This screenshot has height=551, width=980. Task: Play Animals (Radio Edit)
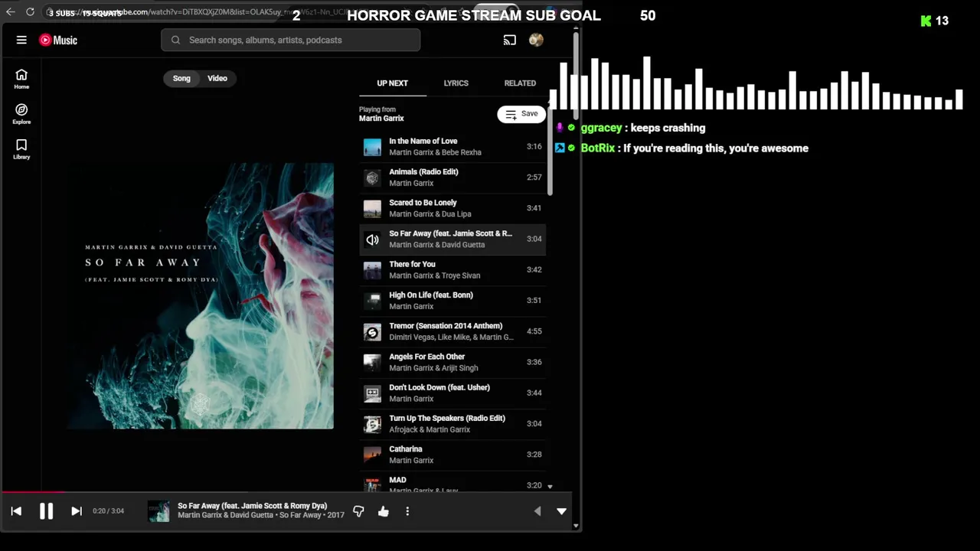(x=453, y=178)
